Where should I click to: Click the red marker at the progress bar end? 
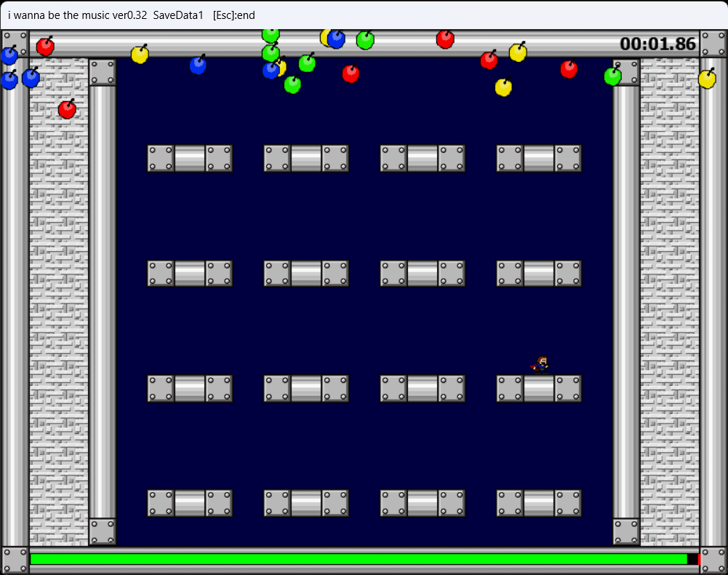(699, 559)
